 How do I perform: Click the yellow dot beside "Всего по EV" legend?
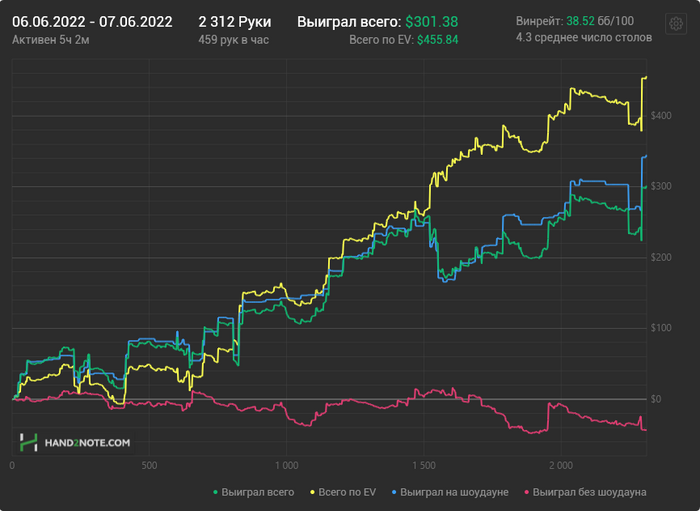(x=312, y=493)
